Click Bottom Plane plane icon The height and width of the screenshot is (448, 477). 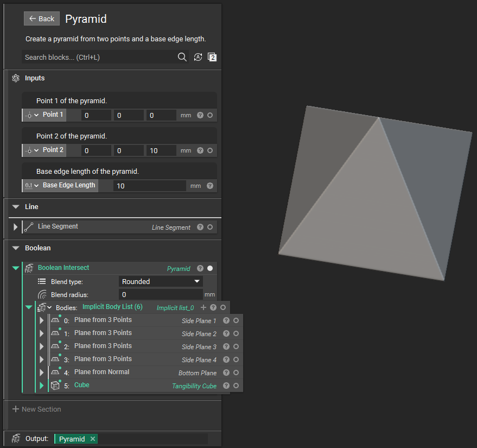[x=55, y=372]
